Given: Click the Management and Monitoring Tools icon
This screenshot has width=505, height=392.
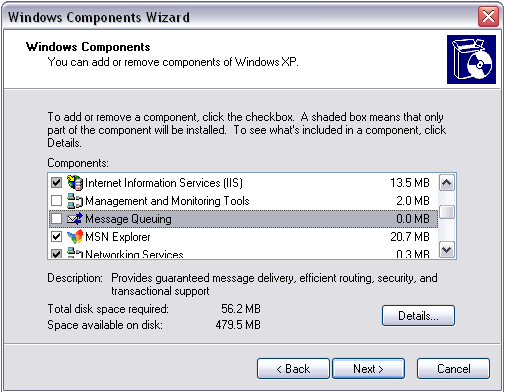Looking at the screenshot, I should 75,201.
